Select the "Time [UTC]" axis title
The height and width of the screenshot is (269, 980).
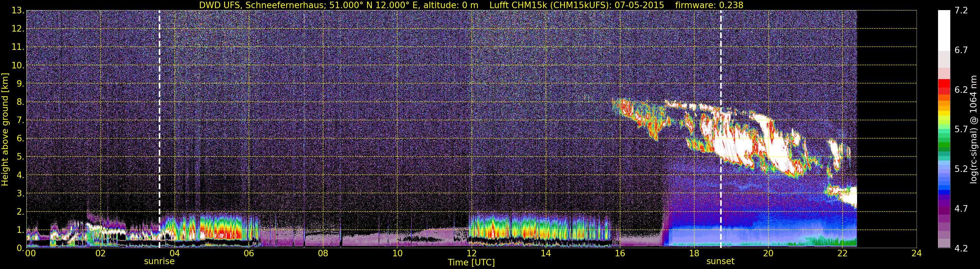471,262
